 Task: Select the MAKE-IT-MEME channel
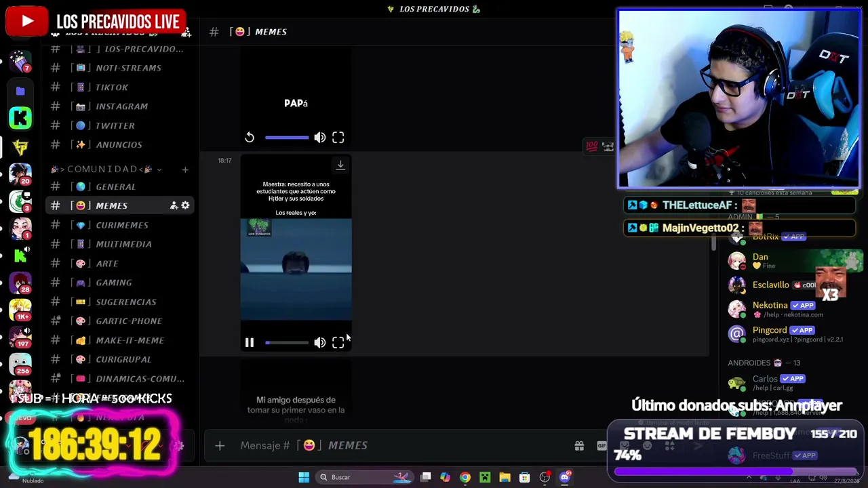[121, 340]
